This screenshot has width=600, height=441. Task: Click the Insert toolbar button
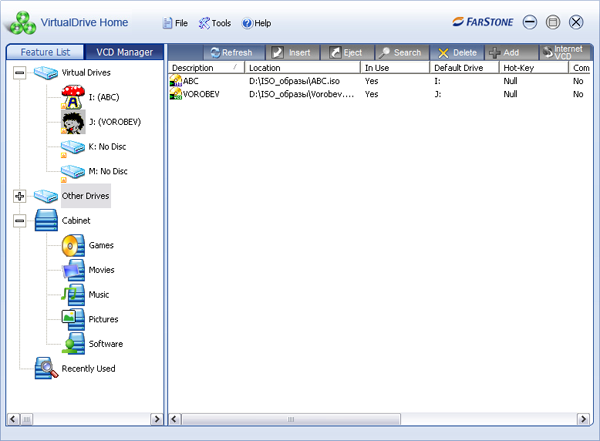click(293, 52)
